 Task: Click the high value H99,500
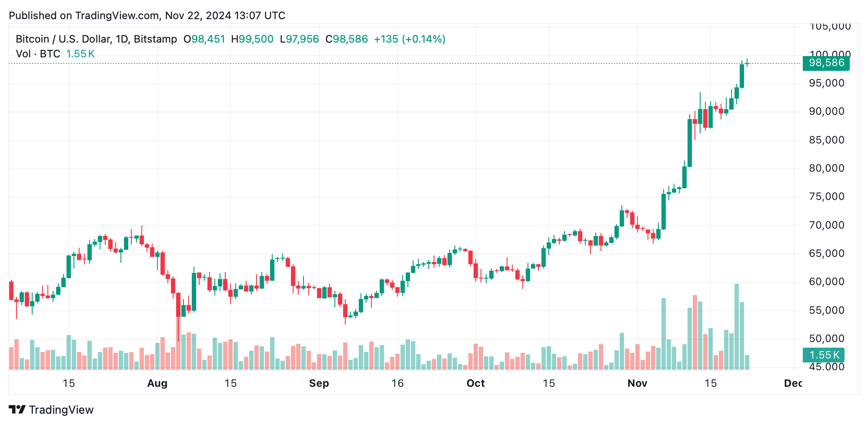pos(252,39)
